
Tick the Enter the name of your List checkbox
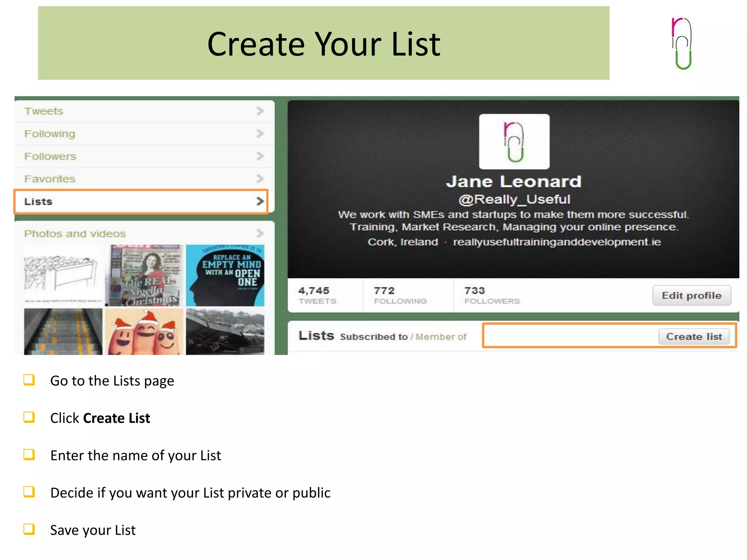[29, 455]
